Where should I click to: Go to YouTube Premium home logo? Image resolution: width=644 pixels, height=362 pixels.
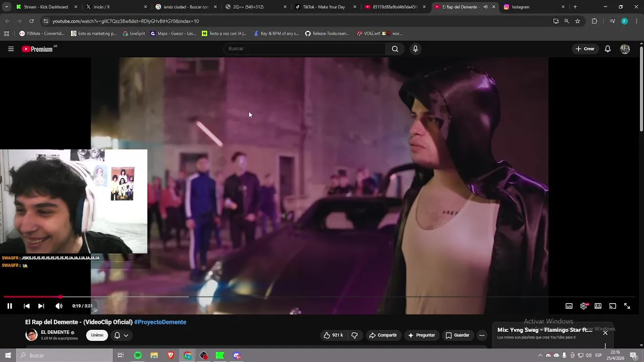(37, 49)
